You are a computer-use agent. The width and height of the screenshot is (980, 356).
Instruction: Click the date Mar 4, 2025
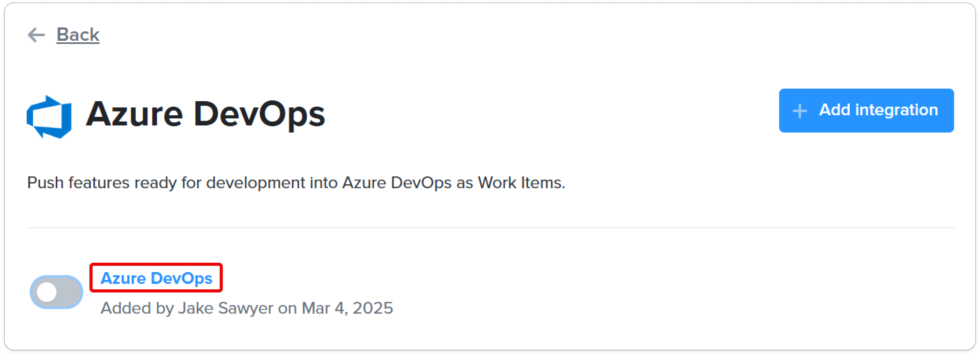[347, 308]
